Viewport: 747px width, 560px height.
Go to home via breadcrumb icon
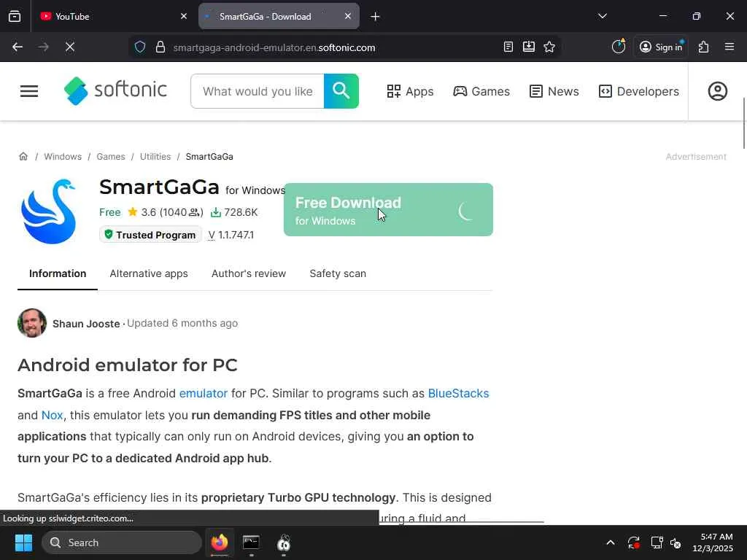click(23, 156)
